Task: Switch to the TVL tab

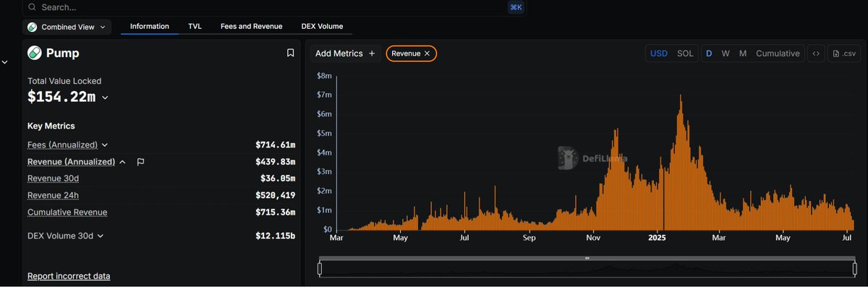Action: 195,26
